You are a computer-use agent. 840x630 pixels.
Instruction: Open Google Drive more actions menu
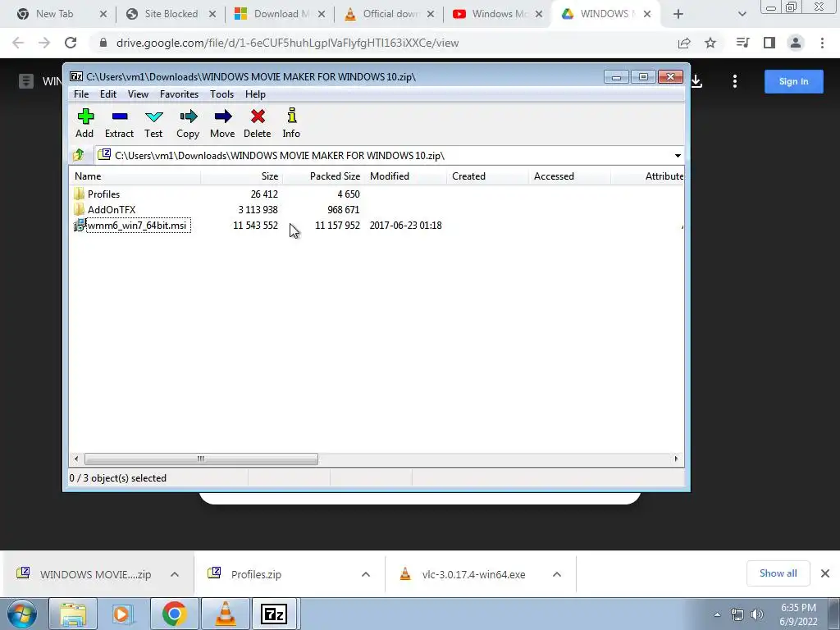pyautogui.click(x=735, y=81)
